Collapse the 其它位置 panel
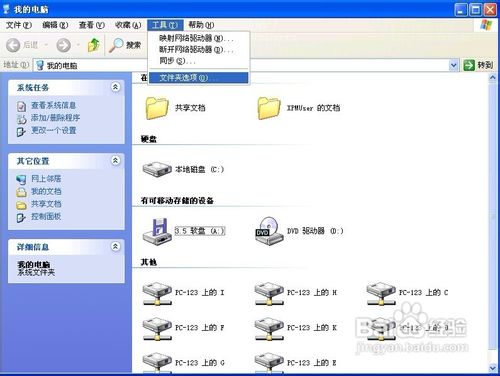The image size is (500, 376). (115, 161)
